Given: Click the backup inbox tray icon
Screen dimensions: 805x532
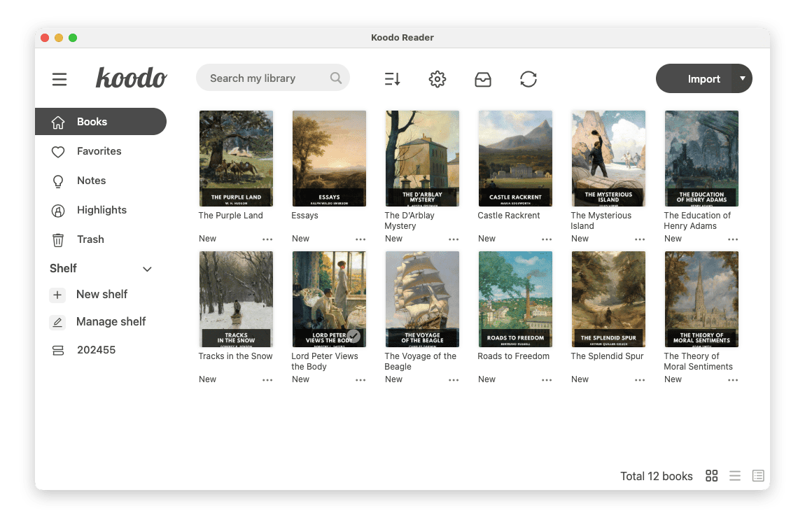Looking at the screenshot, I should click(x=483, y=79).
